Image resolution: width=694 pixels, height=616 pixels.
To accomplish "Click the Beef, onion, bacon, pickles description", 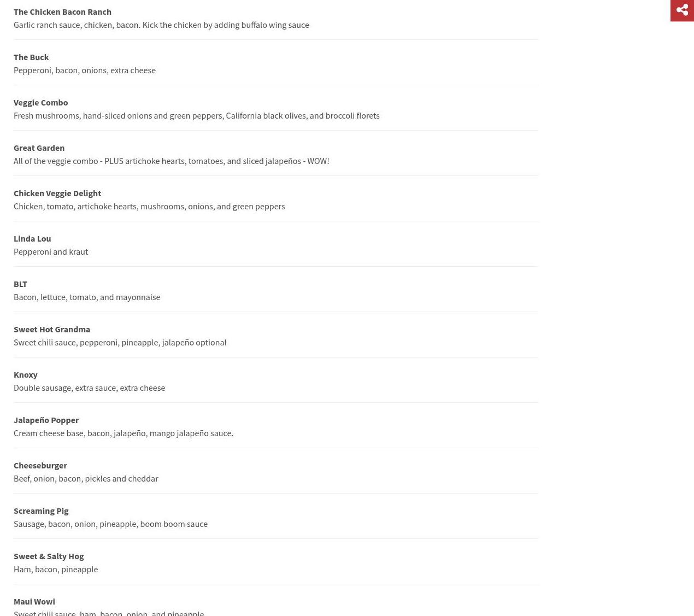I will click(86, 478).
